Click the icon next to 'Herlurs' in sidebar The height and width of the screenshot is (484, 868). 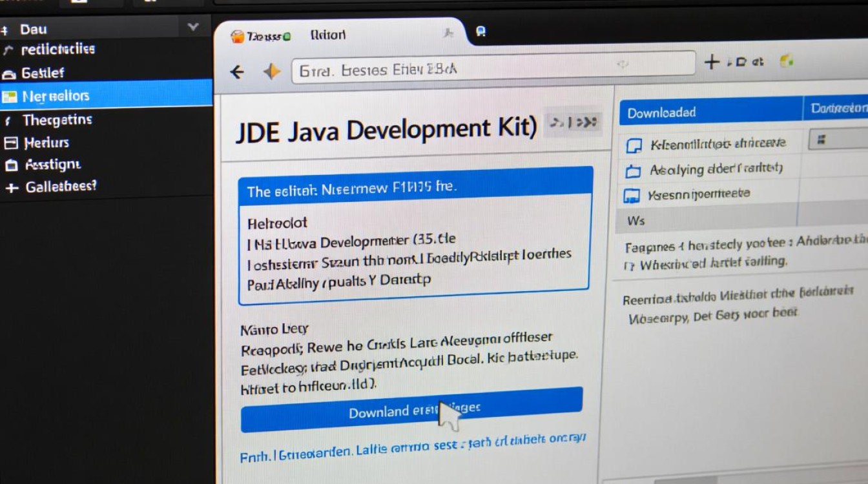pyautogui.click(x=10, y=143)
